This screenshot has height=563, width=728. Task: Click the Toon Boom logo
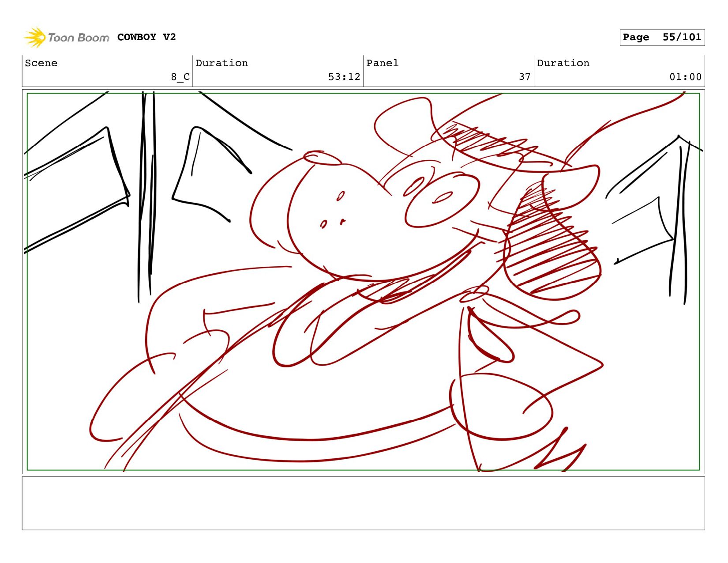[x=66, y=38]
